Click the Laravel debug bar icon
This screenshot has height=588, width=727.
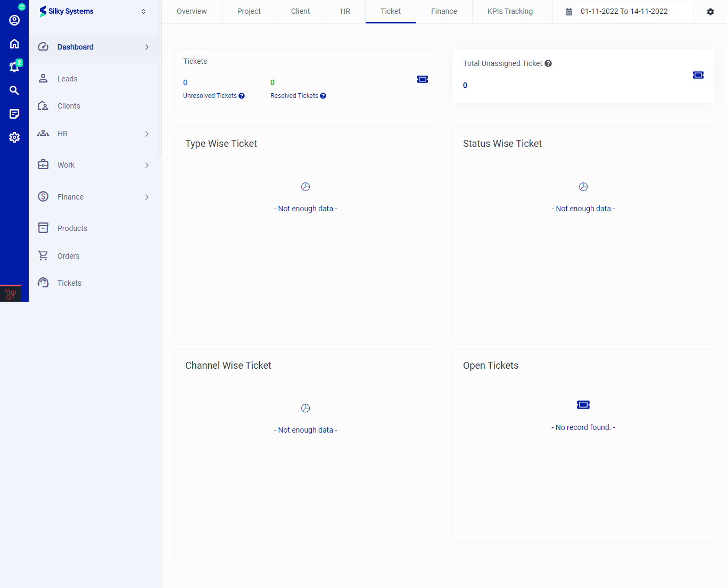tap(10, 294)
